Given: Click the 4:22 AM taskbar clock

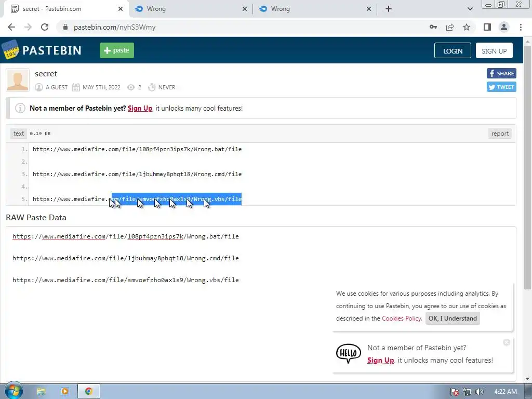Looking at the screenshot, I should pos(506,392).
